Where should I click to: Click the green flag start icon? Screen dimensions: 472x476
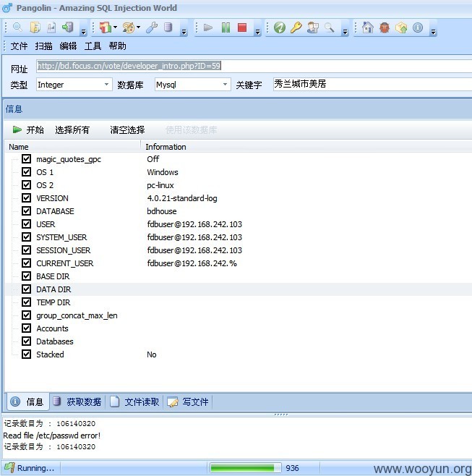click(17, 130)
